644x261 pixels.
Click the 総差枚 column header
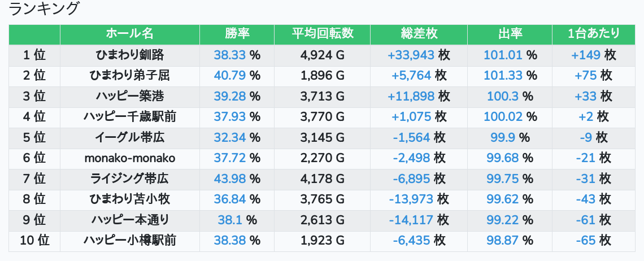pyautogui.click(x=419, y=34)
